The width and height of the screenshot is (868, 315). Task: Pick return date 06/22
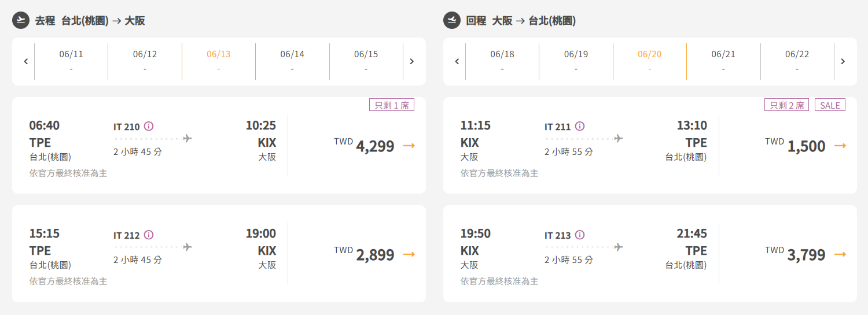click(x=797, y=61)
